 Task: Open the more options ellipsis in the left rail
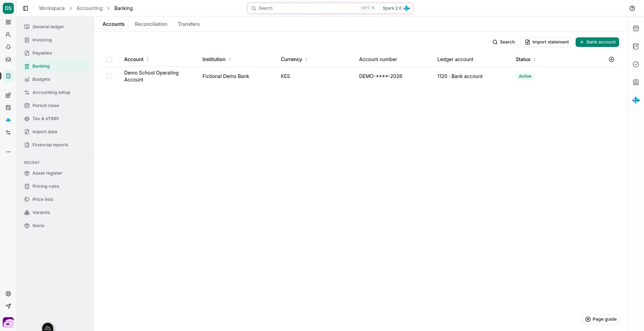(x=8, y=152)
